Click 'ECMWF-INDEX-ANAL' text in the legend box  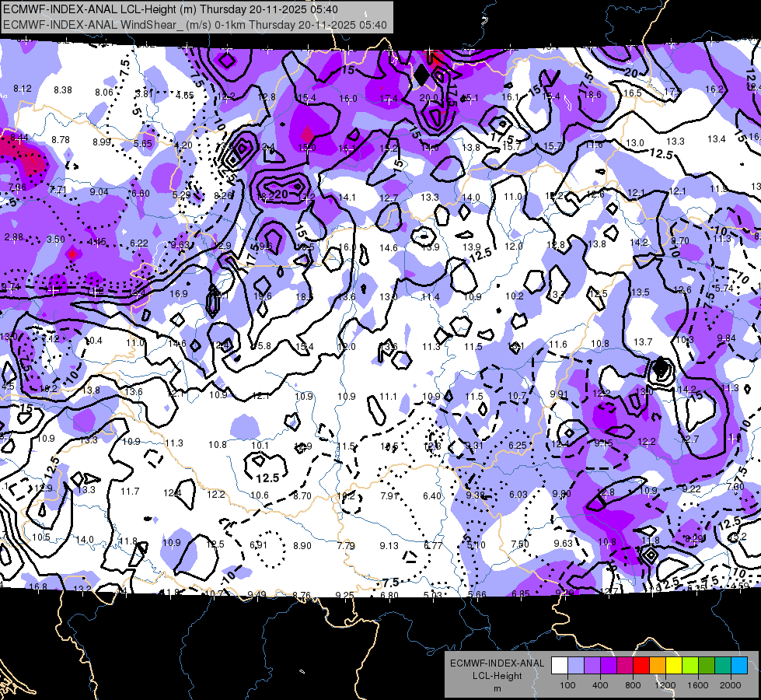point(497,663)
